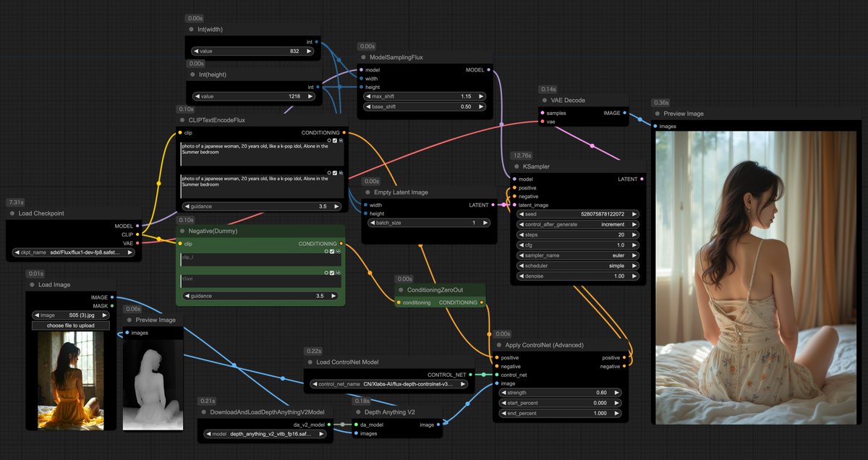Click the translate icon above the clip_l field
Screen dimensions: 868x460
[338, 252]
